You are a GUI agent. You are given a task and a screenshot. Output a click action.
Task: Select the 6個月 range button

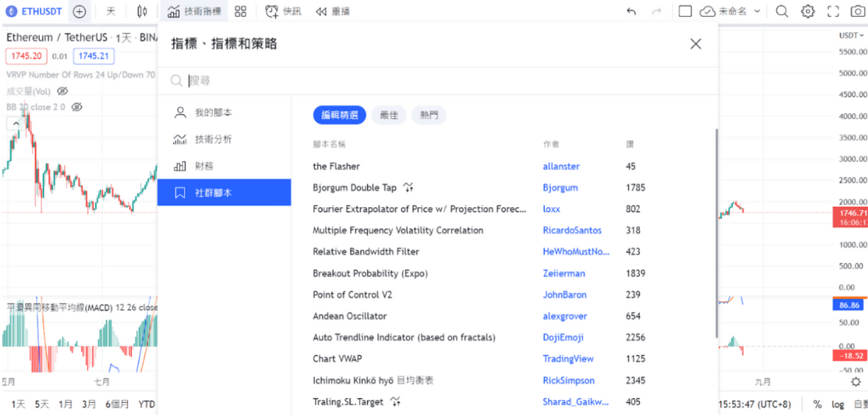[x=117, y=404]
